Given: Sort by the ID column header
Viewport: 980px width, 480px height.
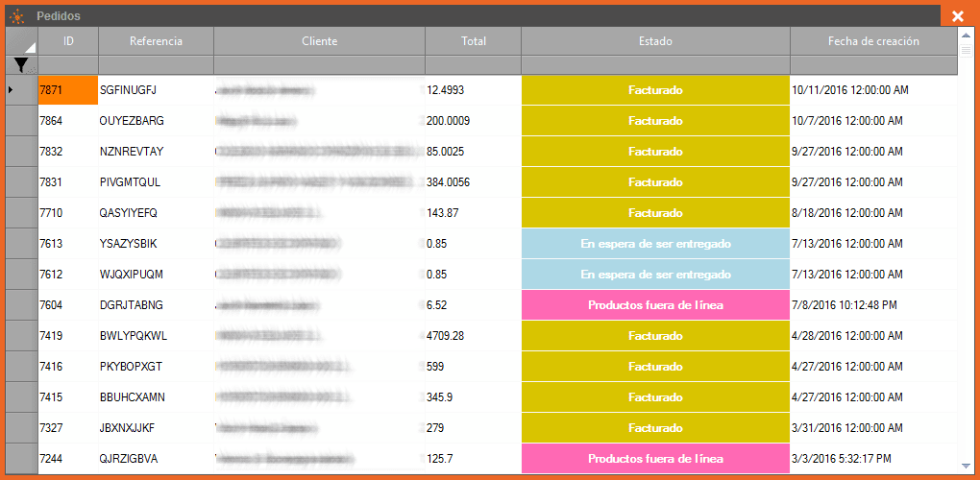Looking at the screenshot, I should 68,41.
